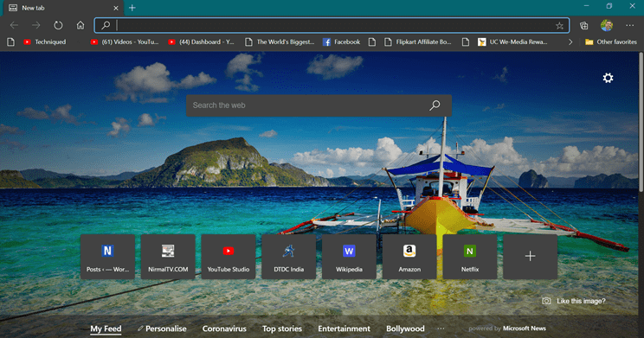The width and height of the screenshot is (644, 338).
Task: Show more feed categories ellipsis
Action: 441,328
